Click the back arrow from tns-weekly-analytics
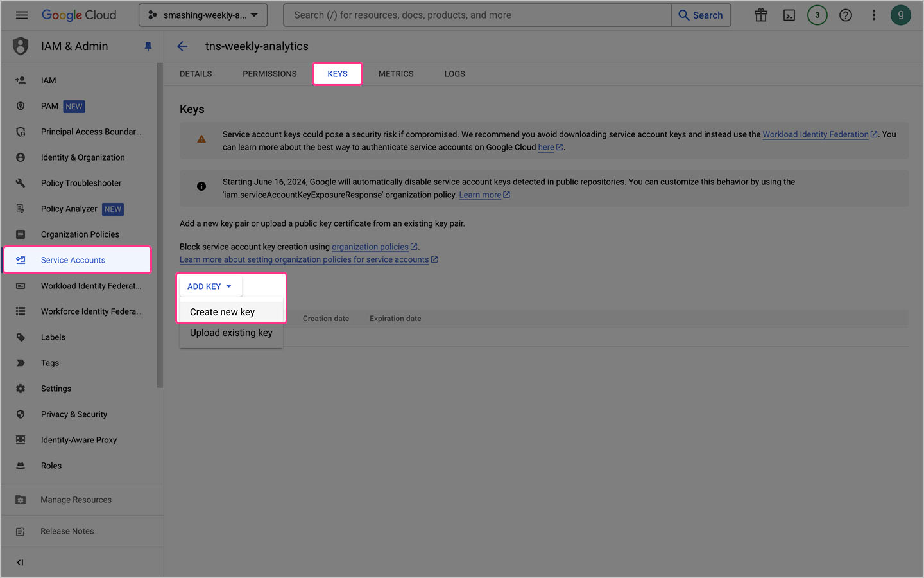924x578 pixels. (x=182, y=46)
